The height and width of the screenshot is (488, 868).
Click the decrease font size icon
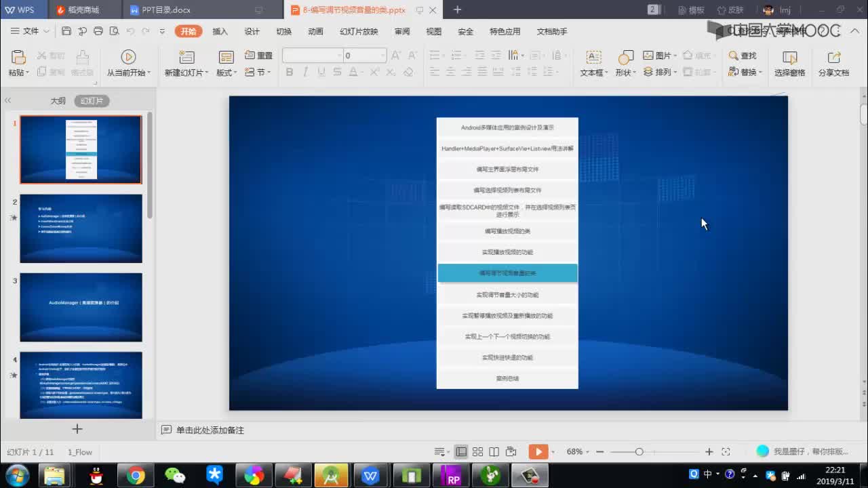pyautogui.click(x=412, y=56)
